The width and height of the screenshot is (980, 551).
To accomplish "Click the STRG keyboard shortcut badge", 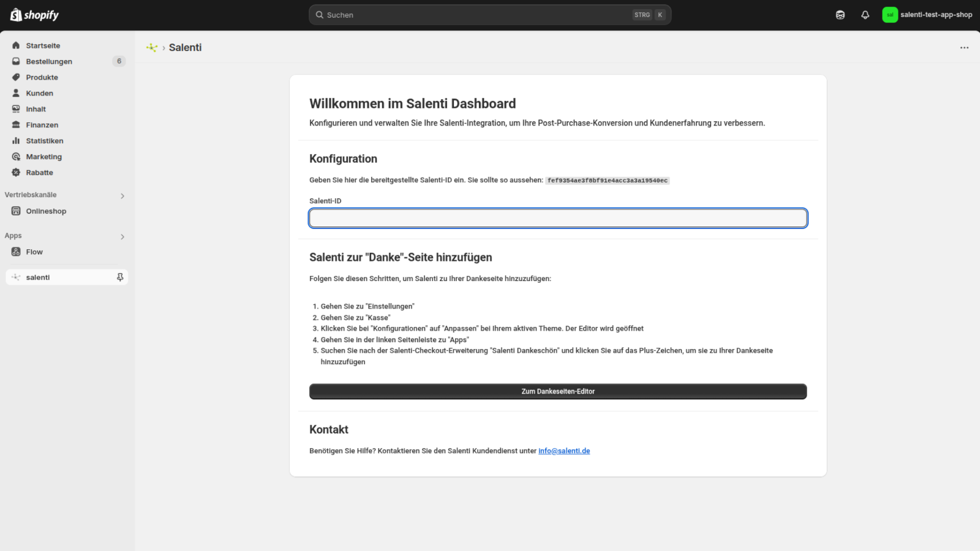I will pos(642,15).
